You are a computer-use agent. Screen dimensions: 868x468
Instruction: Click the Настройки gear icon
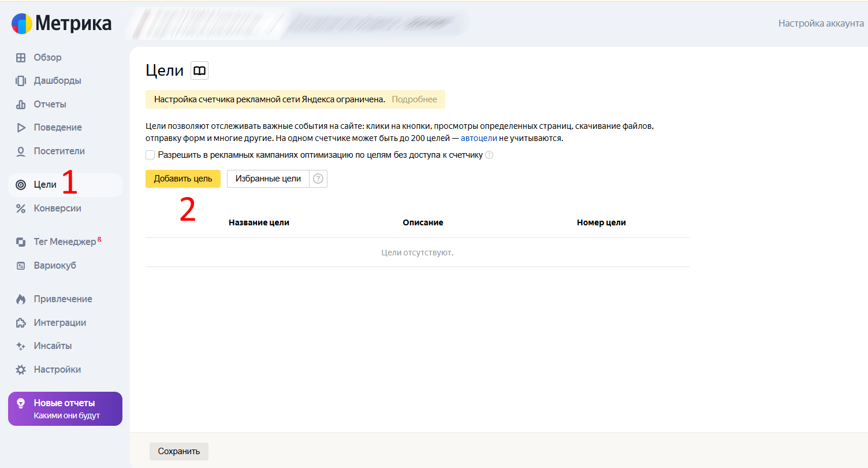point(21,370)
